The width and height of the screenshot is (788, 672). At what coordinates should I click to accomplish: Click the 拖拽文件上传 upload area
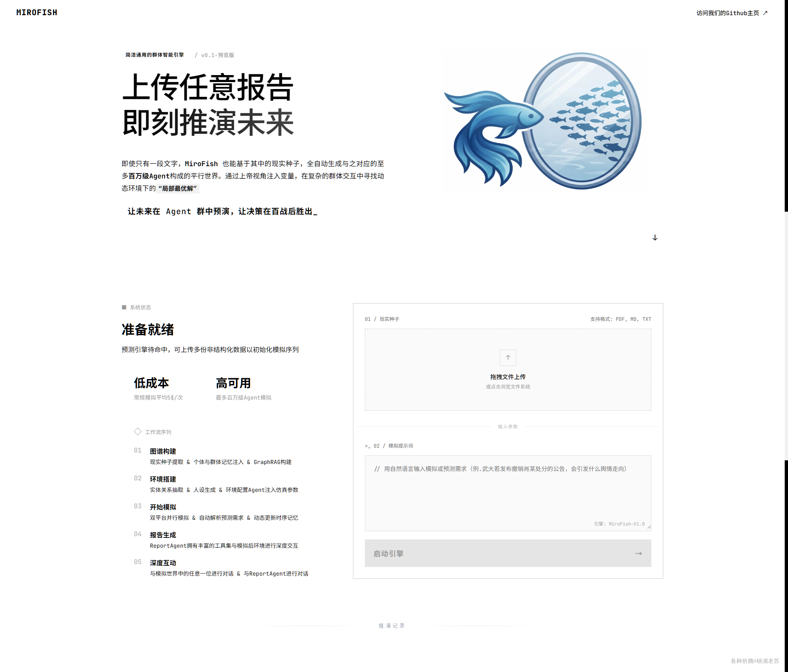click(508, 377)
